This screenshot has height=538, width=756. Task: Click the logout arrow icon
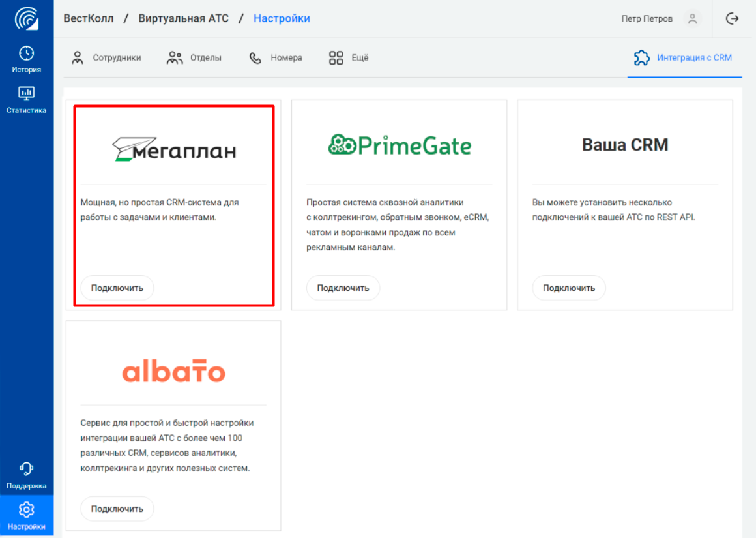point(732,18)
